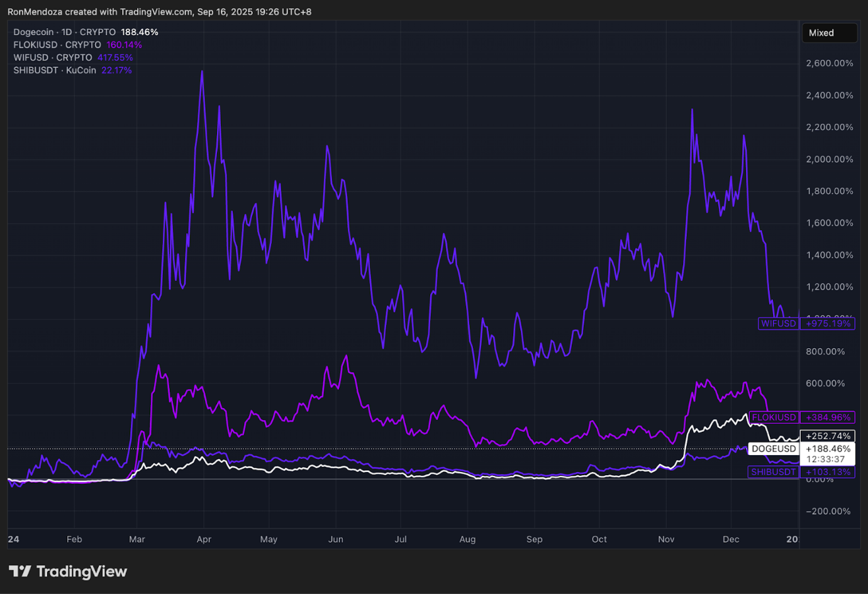Click the WIFUSD CRYPTO legend row
This screenshot has width=868, height=594.
click(x=53, y=57)
